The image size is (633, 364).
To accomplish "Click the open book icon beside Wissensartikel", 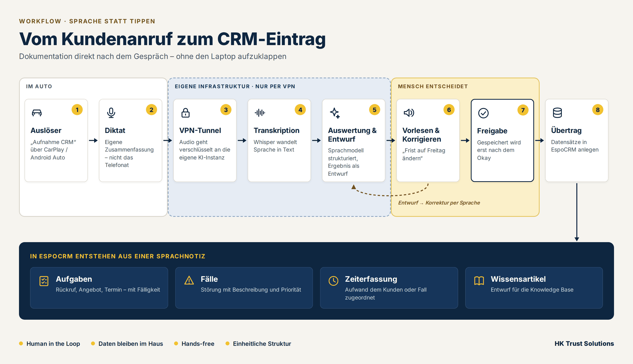I will 479,281.
